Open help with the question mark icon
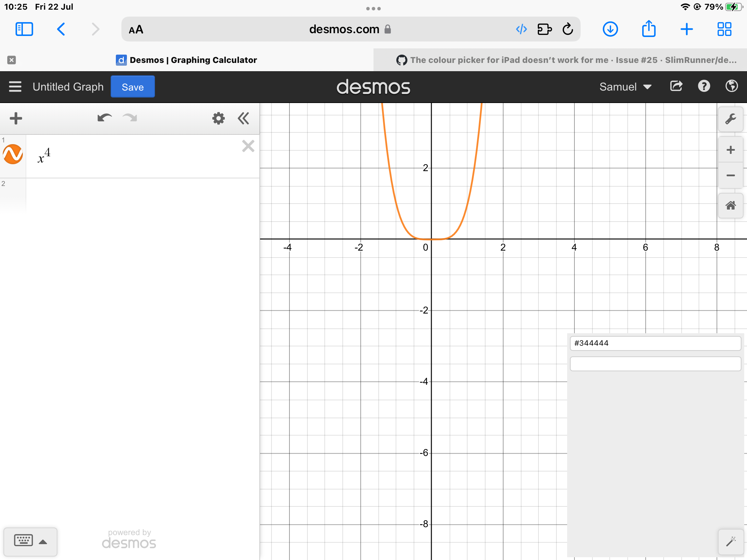747x560 pixels. tap(704, 86)
